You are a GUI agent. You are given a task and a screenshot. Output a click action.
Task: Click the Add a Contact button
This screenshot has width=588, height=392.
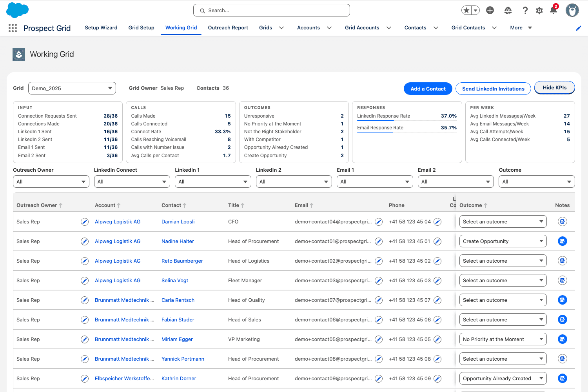coord(428,89)
